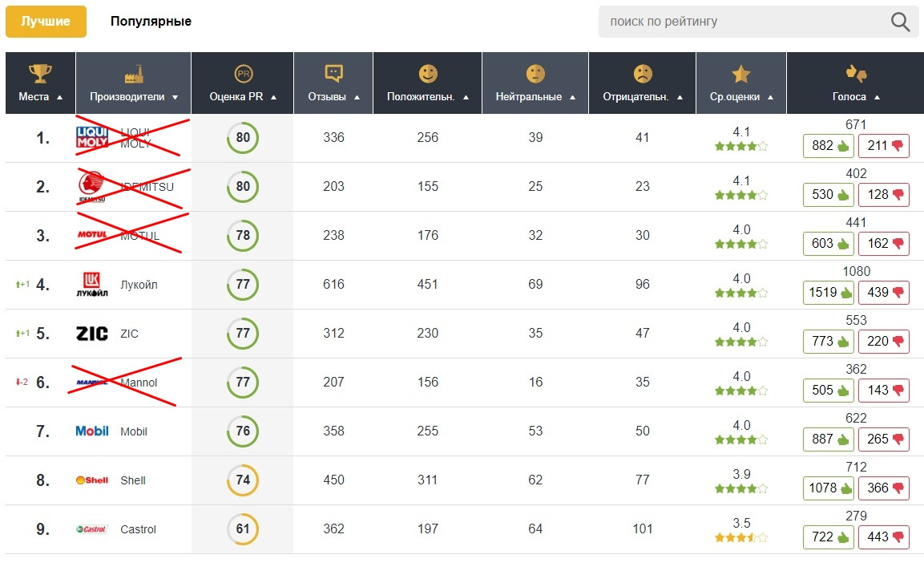Switch to the Лучшие tab
The image size is (924, 575).
coord(46,22)
